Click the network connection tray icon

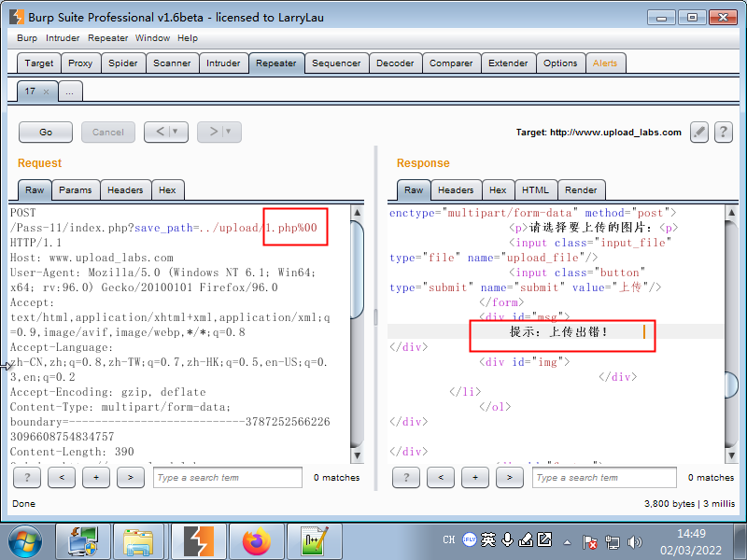(613, 541)
